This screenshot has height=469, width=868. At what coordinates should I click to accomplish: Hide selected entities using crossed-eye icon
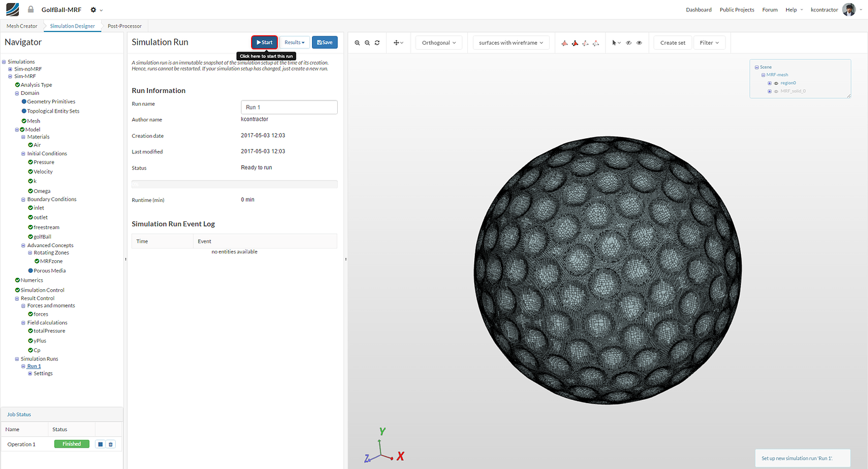coord(628,43)
